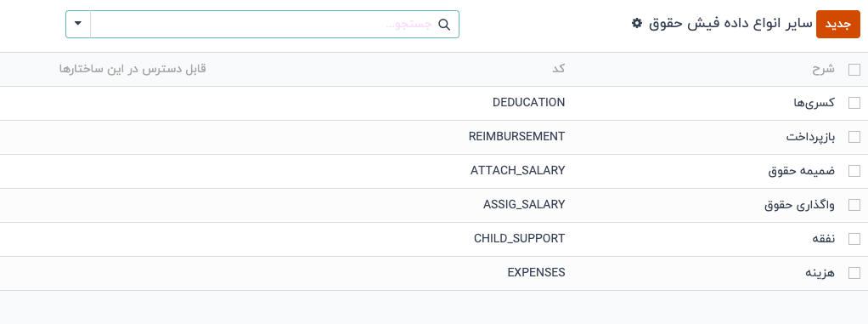Sort by the کد column header

559,69
